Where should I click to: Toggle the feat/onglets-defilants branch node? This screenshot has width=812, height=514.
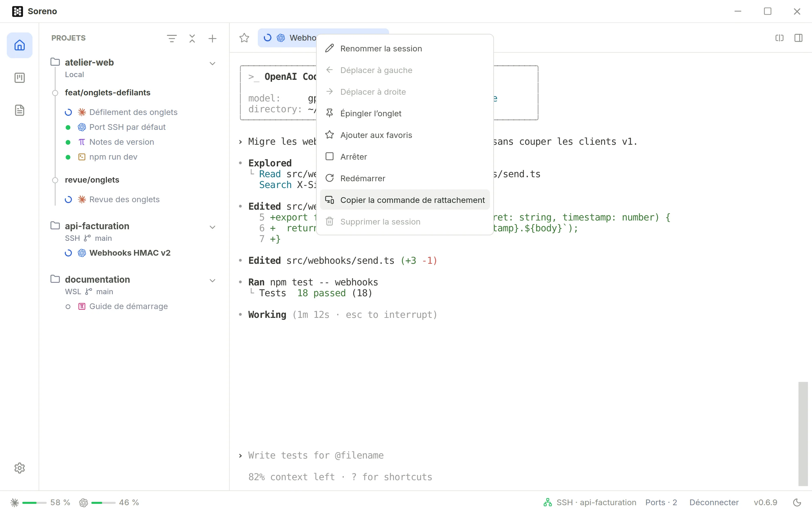coord(55,93)
